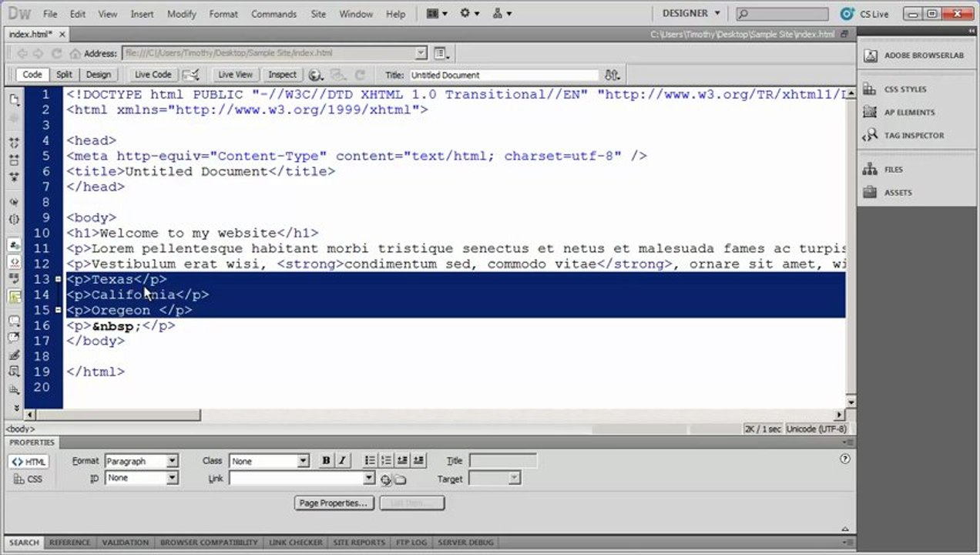Open the Site menu
This screenshot has width=980, height=555.
click(x=318, y=14)
